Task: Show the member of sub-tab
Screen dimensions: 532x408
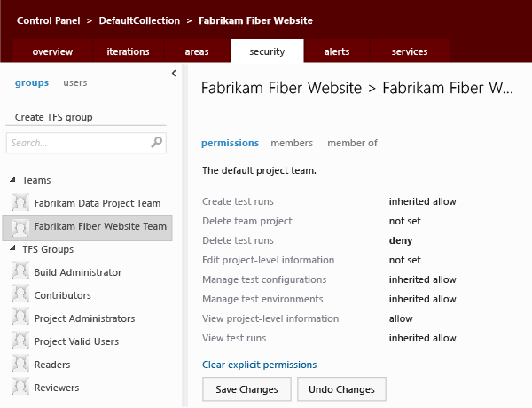Action: (352, 143)
